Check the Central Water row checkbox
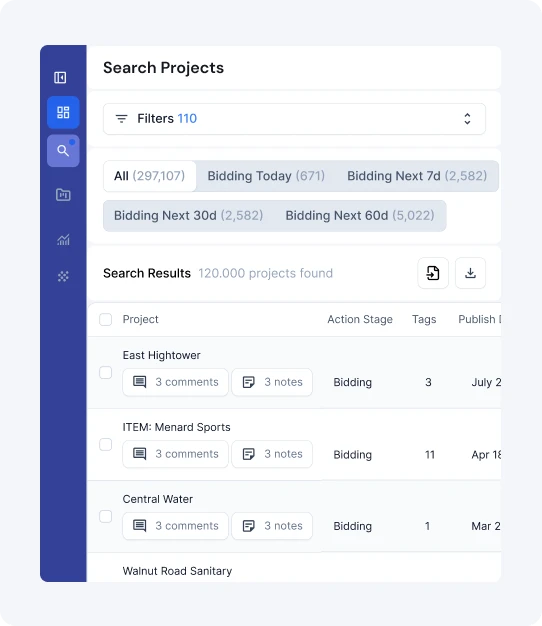The width and height of the screenshot is (542, 626). 105,516
